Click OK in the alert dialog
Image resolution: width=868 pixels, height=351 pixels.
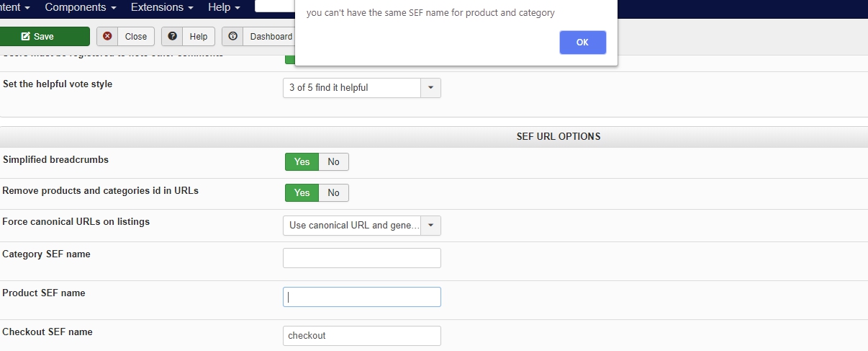(x=582, y=43)
